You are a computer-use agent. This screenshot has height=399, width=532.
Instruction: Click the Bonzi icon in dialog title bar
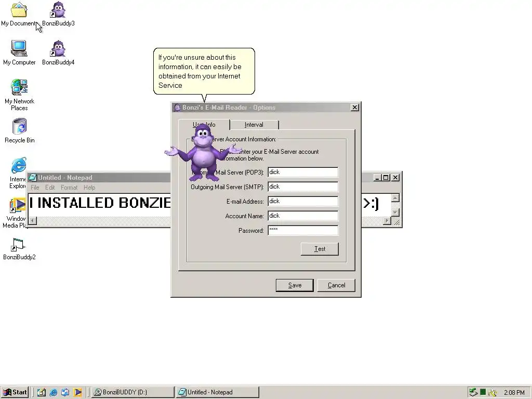[x=177, y=108]
